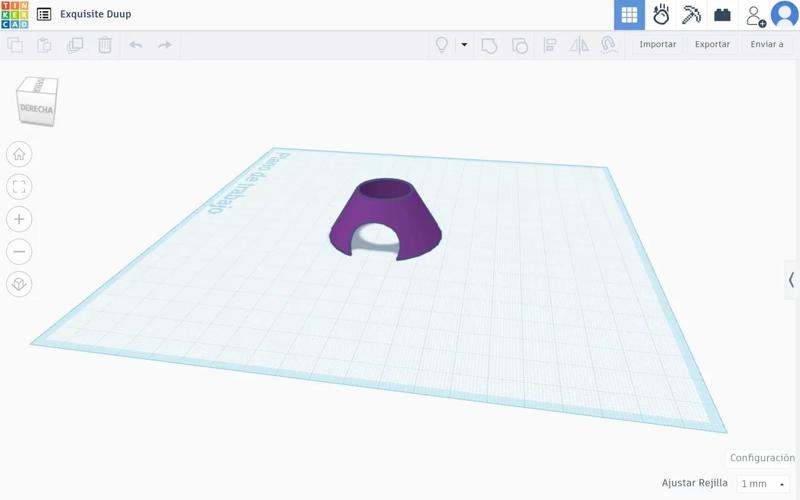Image resolution: width=800 pixels, height=500 pixels.
Task: Expand the collapsed shapes panel arrow
Action: coord(791,280)
